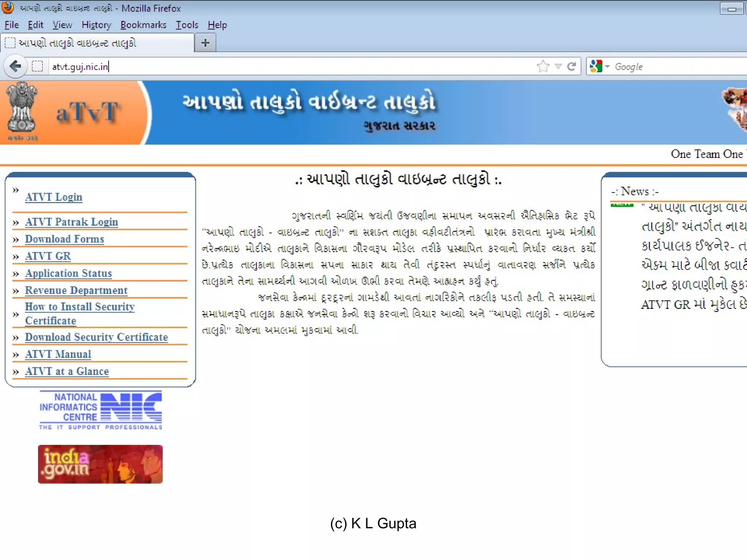Screen dimensions: 747x560
Task: Open the History menu
Action: 96,25
